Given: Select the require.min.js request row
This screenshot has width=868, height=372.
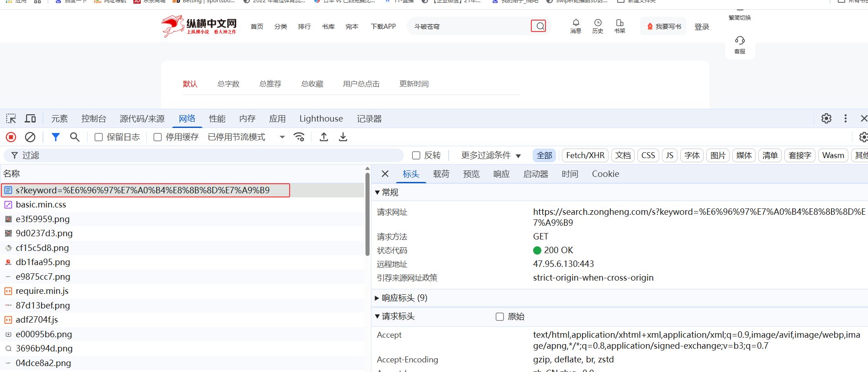Looking at the screenshot, I should click(x=183, y=291).
